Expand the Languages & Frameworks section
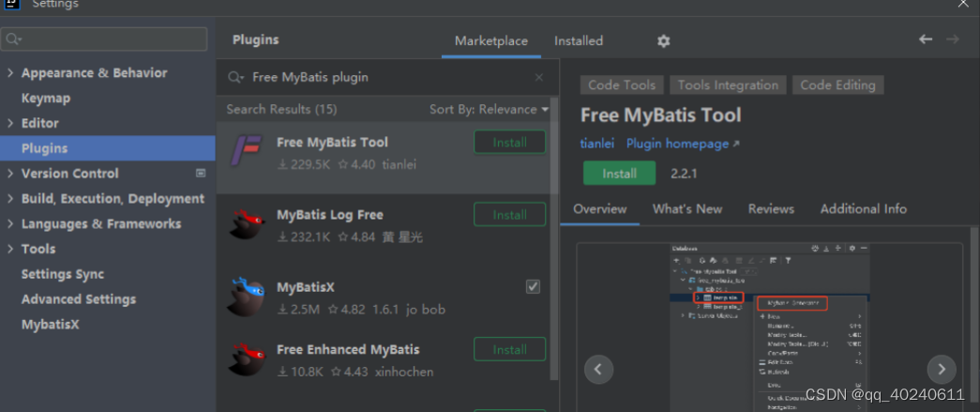The width and height of the screenshot is (980, 412). pos(10,223)
